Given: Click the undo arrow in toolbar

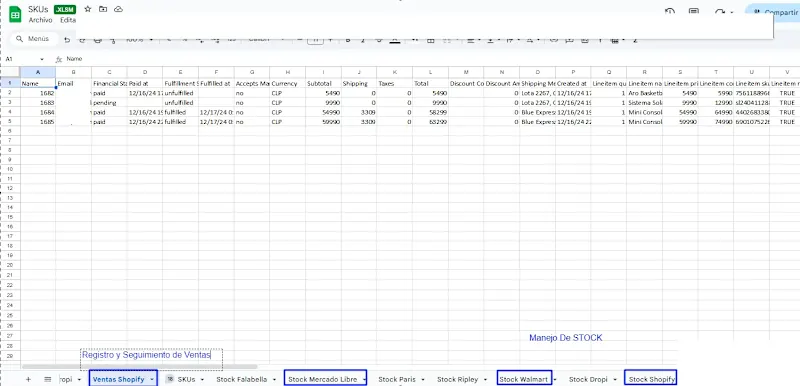Looking at the screenshot, I should click(67, 40).
